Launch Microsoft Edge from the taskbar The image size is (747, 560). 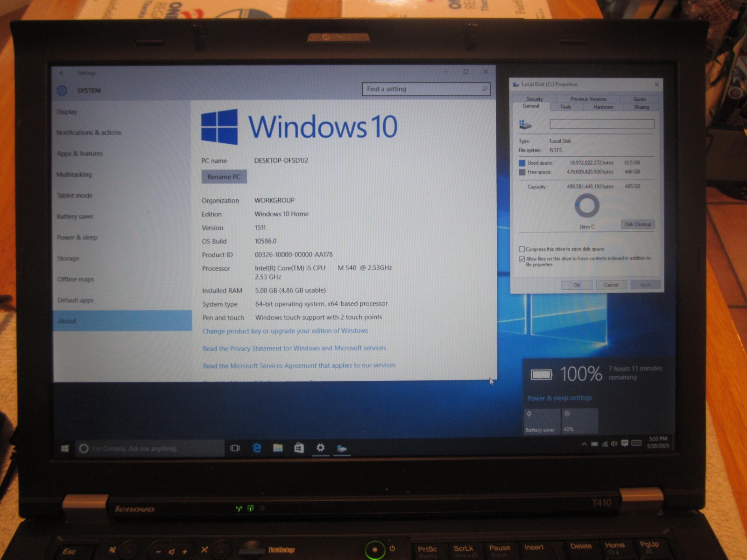[256, 448]
